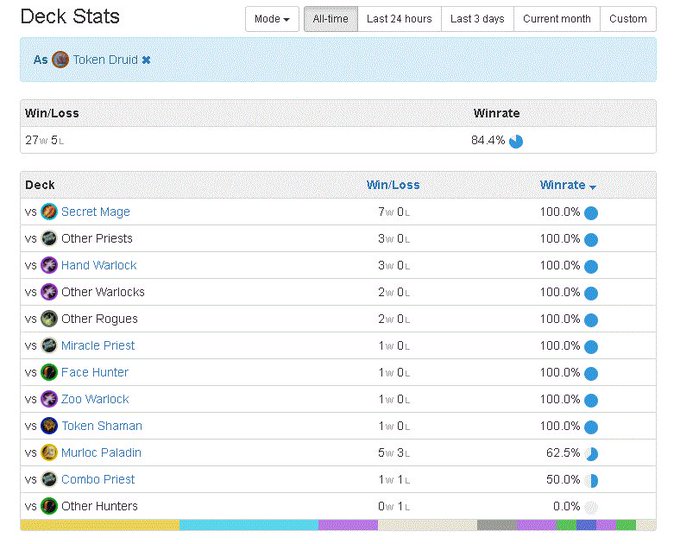Image resolution: width=680 pixels, height=544 pixels.
Task: Sort table by Win/Loss column
Action: (x=393, y=185)
